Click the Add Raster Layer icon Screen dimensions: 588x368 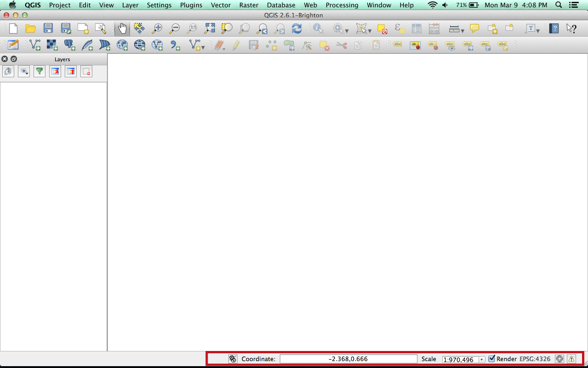click(x=52, y=45)
